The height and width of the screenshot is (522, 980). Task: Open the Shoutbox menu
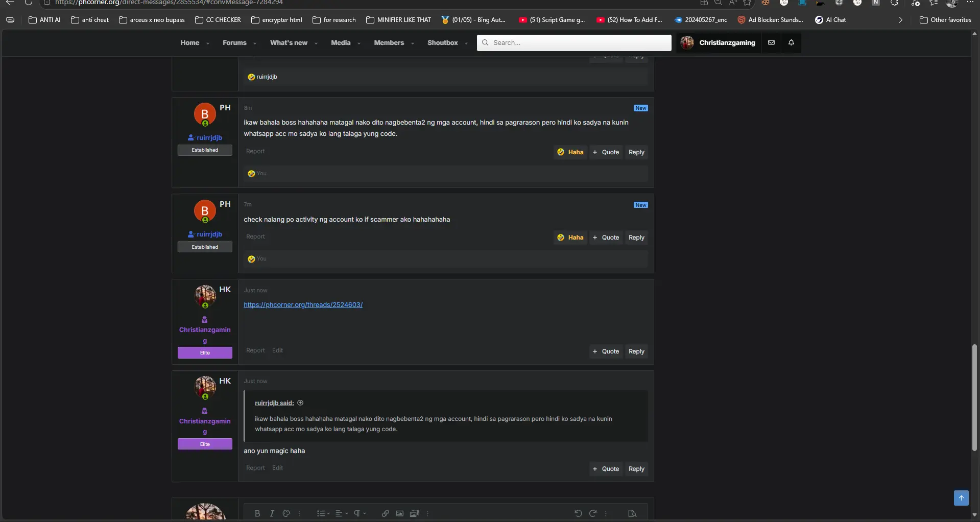[x=442, y=43]
